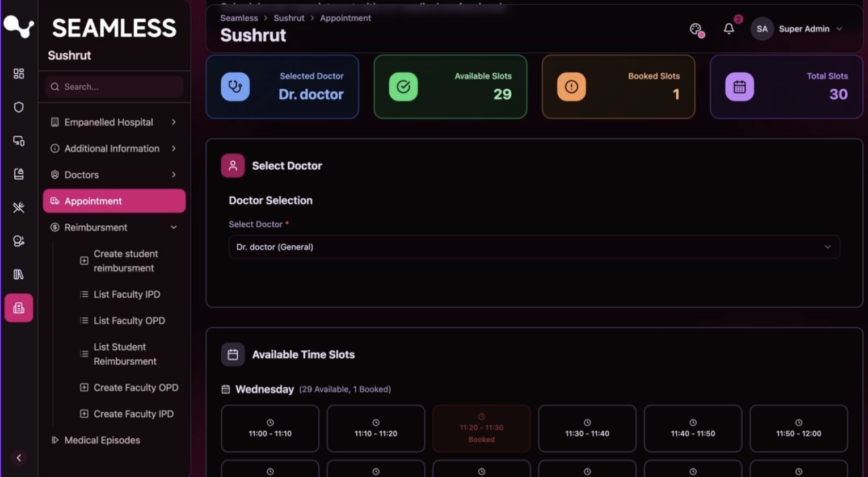The width and height of the screenshot is (868, 477).
Task: Open the library books icon in rail
Action: 19,274
